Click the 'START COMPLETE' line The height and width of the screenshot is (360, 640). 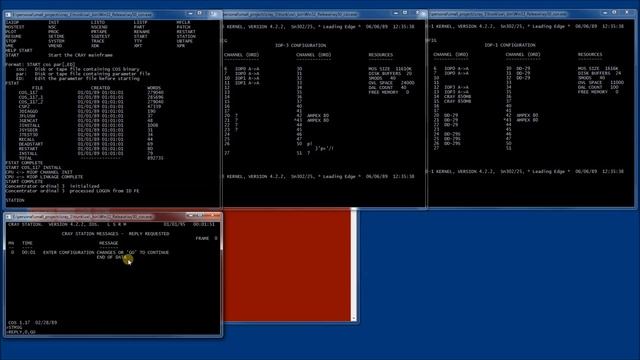point(24,182)
